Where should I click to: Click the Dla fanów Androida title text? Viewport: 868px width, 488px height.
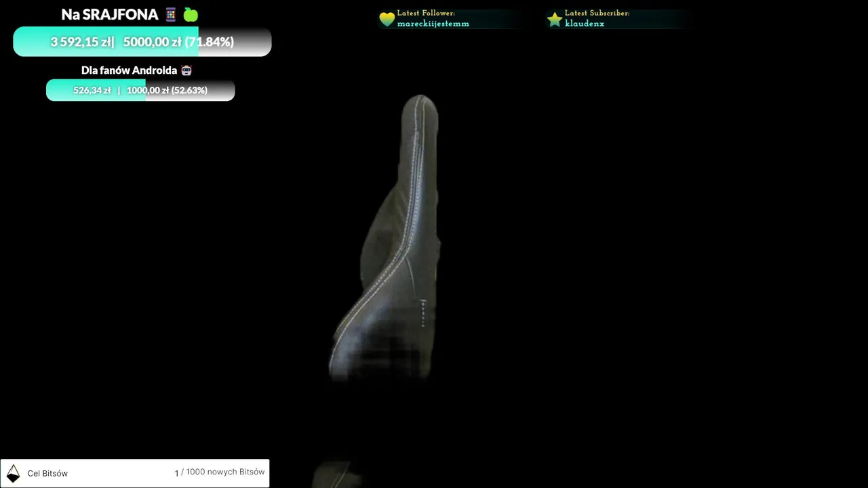(129, 70)
